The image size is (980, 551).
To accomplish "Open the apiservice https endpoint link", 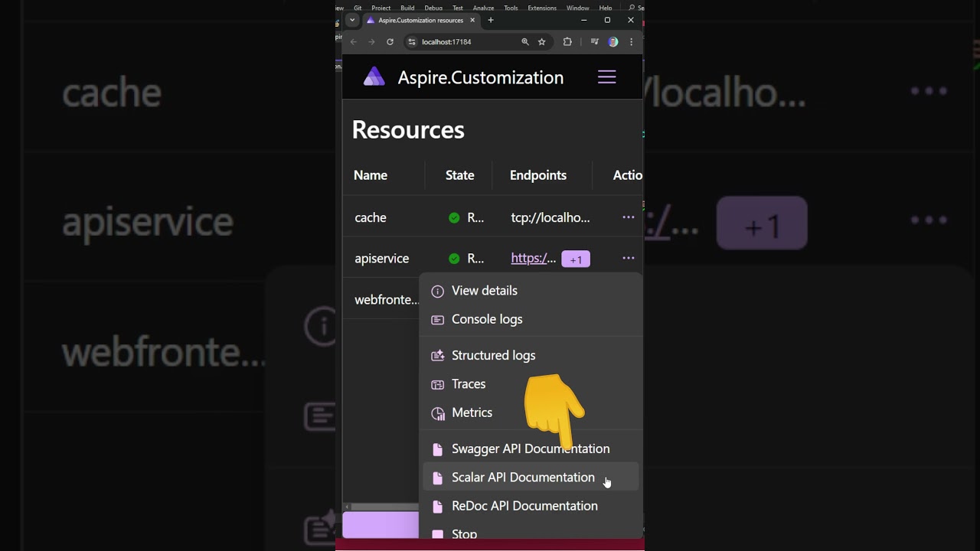I will [533, 259].
